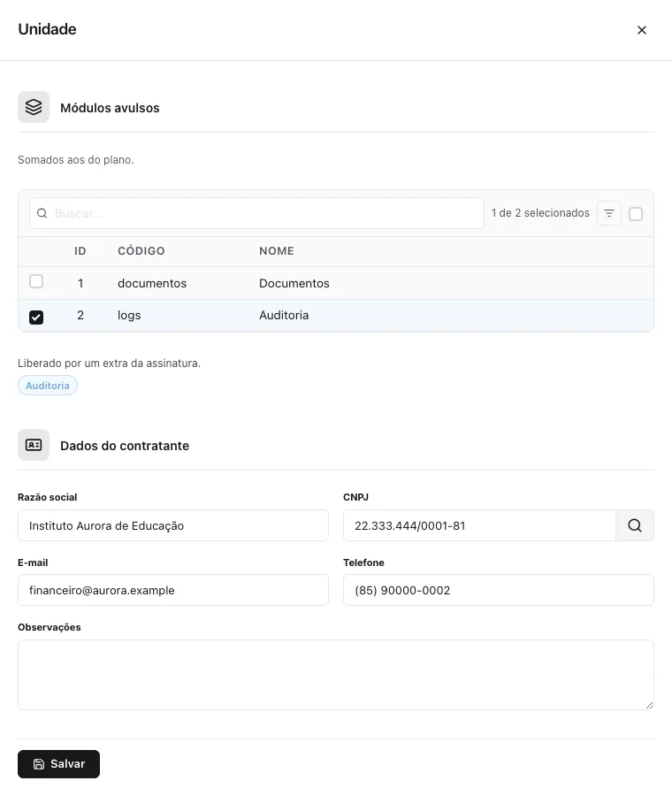Click the Razão social input field
Viewport: 672px width, 796px height.
pyautogui.click(x=173, y=525)
